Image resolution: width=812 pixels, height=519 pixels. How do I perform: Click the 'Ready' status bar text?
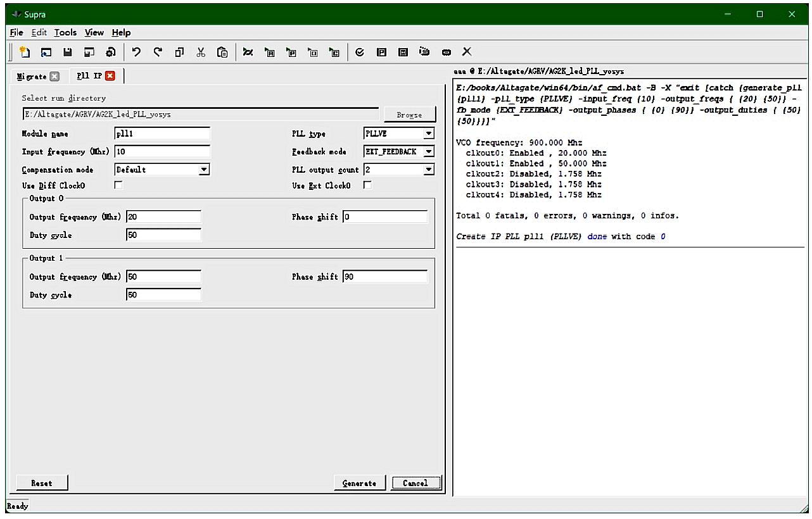point(17,506)
